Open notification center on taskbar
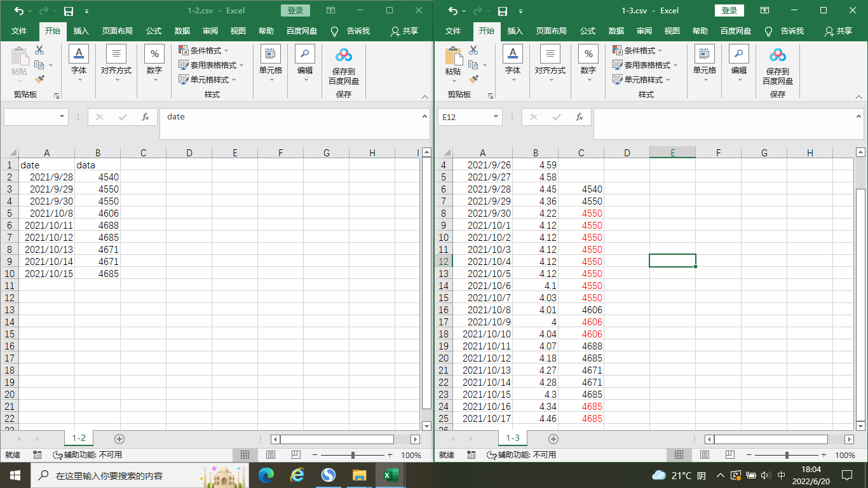The height and width of the screenshot is (488, 868). [x=846, y=475]
